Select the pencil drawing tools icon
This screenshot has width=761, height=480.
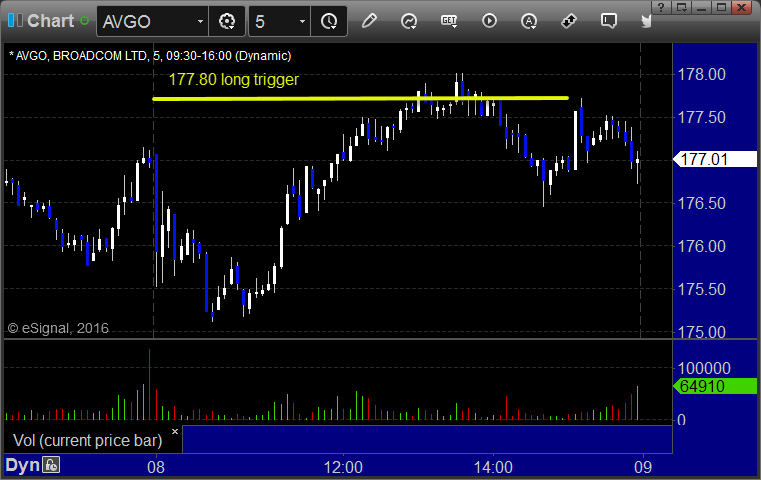click(x=369, y=21)
